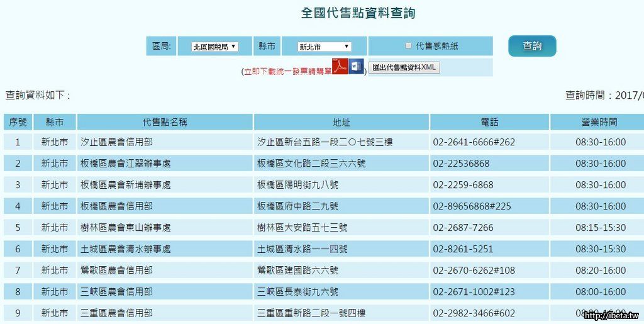The height and width of the screenshot is (324, 644).
Task: Select the 汐止區農會信用部 row name
Action: [x=117, y=142]
